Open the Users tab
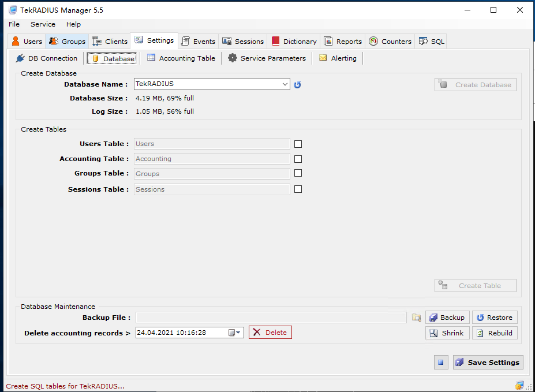The width and height of the screenshot is (535, 392). click(27, 42)
